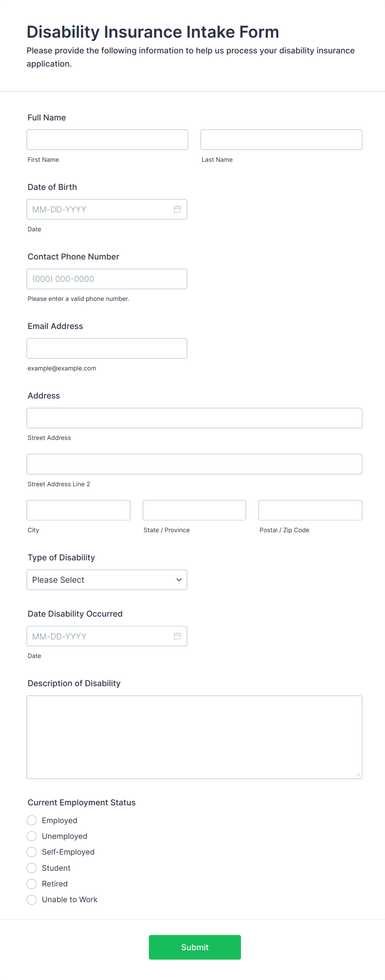Image resolution: width=385 pixels, height=980 pixels.
Task: Open the Date Disability Occurred calendar picker
Action: coord(178,636)
